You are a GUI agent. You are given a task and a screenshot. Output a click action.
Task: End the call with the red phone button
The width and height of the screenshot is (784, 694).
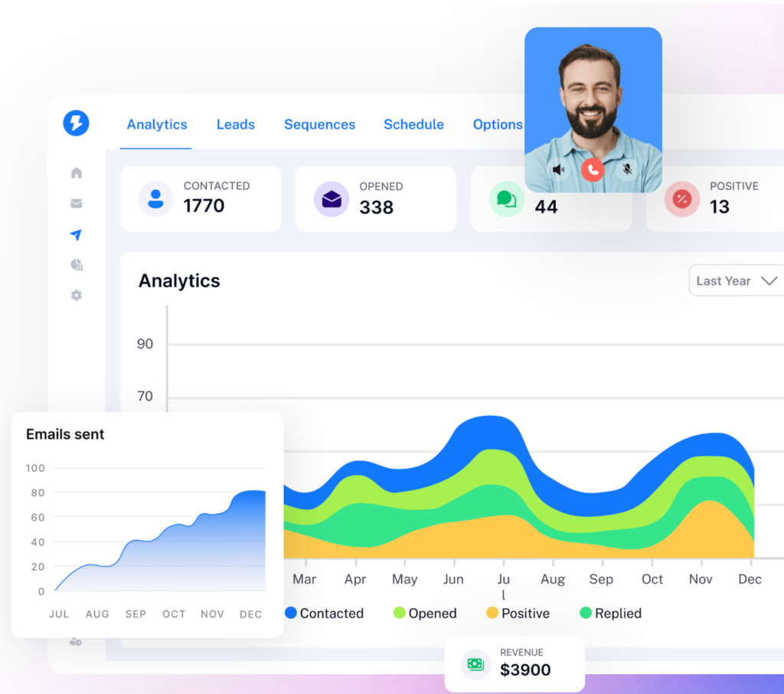(593, 169)
